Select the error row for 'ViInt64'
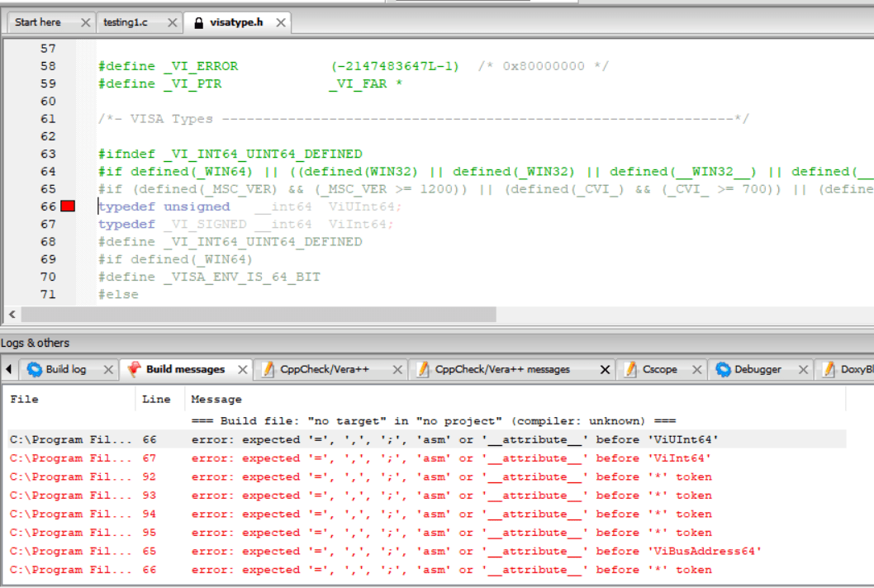This screenshot has width=874, height=588. point(427,458)
